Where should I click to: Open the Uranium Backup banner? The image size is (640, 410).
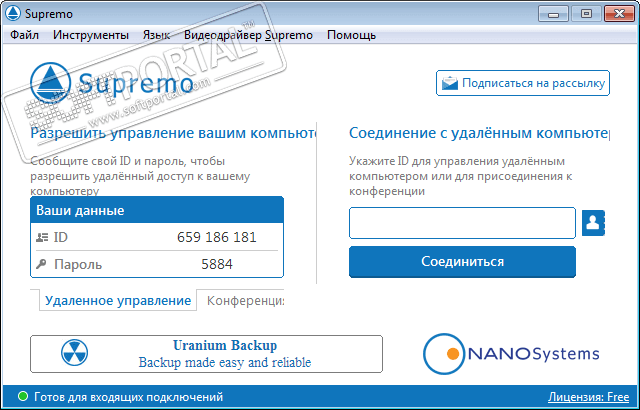point(207,354)
